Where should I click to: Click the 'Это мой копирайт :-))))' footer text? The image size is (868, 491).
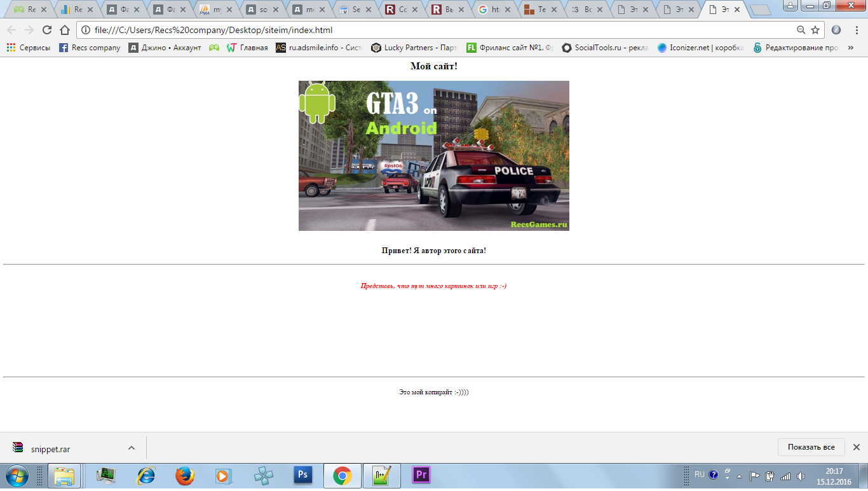(434, 392)
